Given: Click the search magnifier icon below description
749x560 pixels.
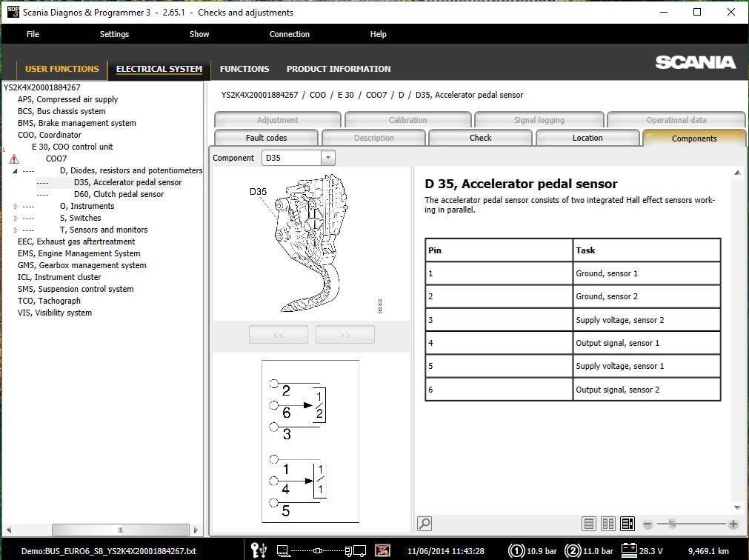Looking at the screenshot, I should [425, 523].
